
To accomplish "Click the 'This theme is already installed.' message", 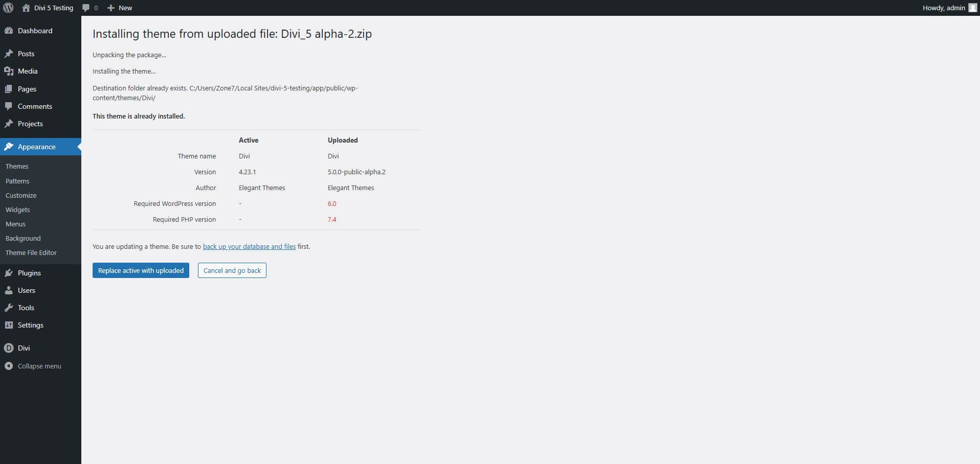I will pos(139,116).
